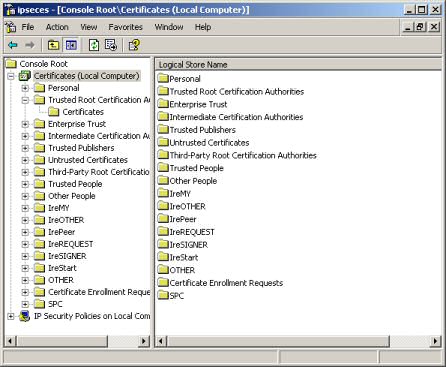Click the MMC icon beside the File menu
The image size is (446, 367).
pos(11,27)
